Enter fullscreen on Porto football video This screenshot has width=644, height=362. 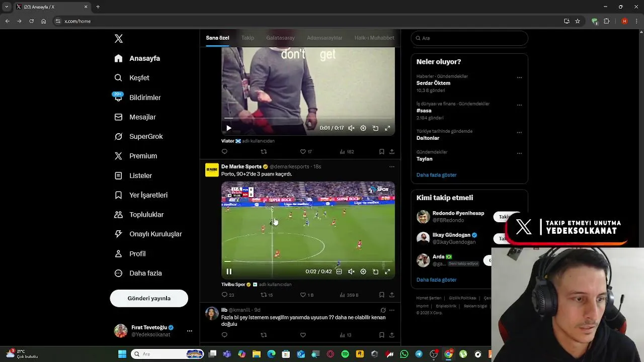pos(387,271)
